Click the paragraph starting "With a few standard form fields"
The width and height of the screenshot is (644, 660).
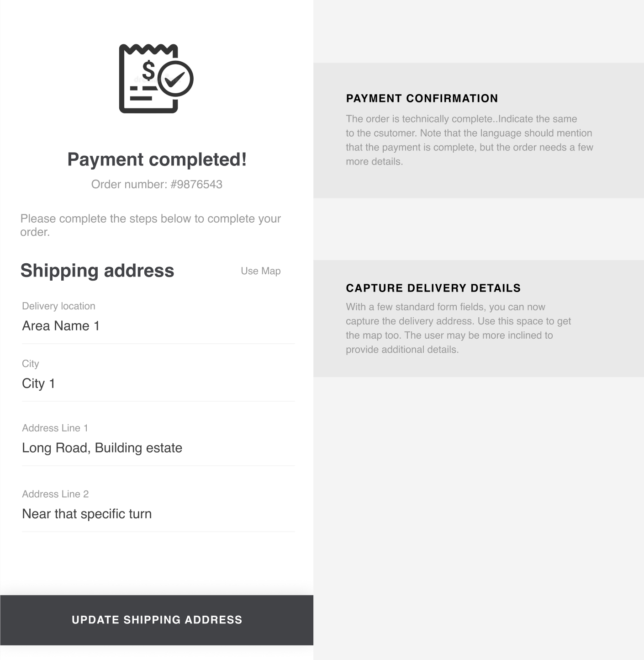458,328
